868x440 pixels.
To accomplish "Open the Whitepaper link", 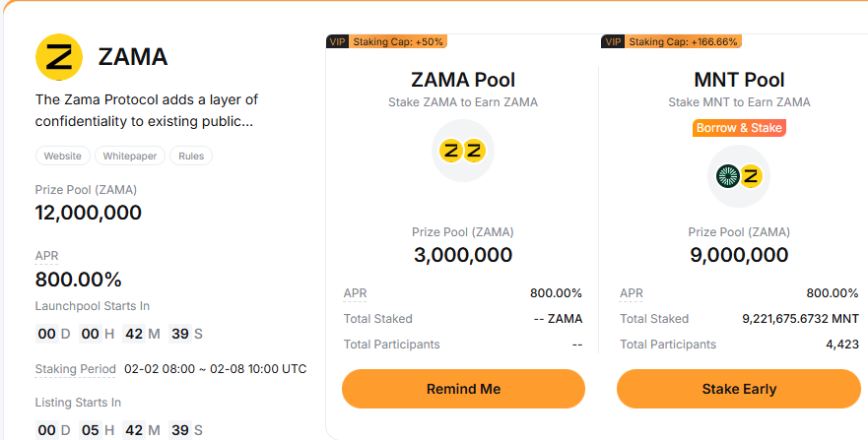I will point(130,156).
